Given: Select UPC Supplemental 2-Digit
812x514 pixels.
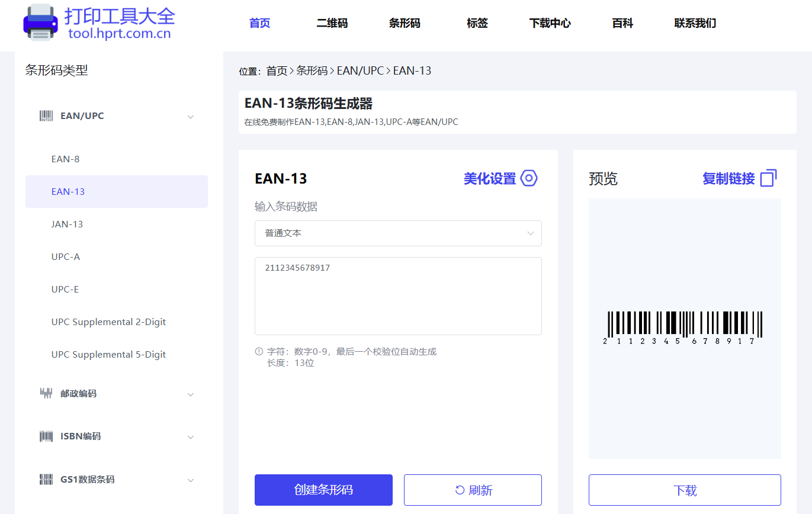Looking at the screenshot, I should tap(117, 322).
